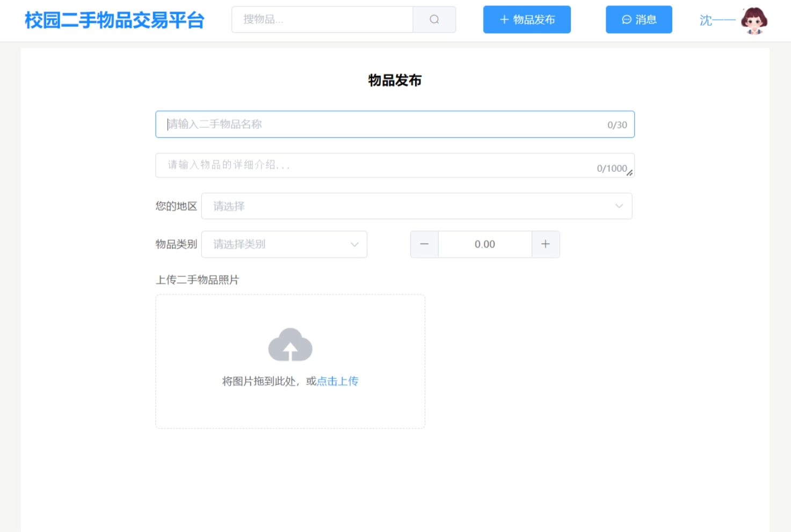Click the search magnifier icon
Image resolution: width=791 pixels, height=532 pixels.
434,19
